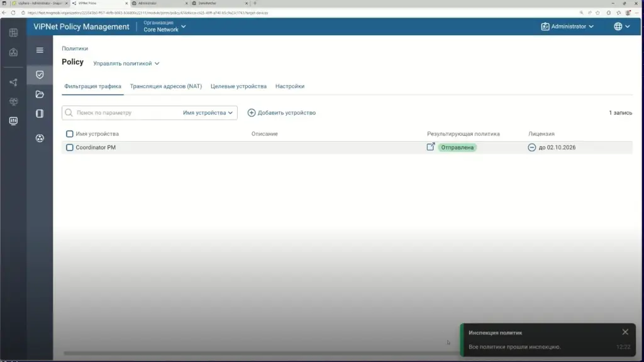Switch to the Фильтрация трафика tab

[93, 86]
